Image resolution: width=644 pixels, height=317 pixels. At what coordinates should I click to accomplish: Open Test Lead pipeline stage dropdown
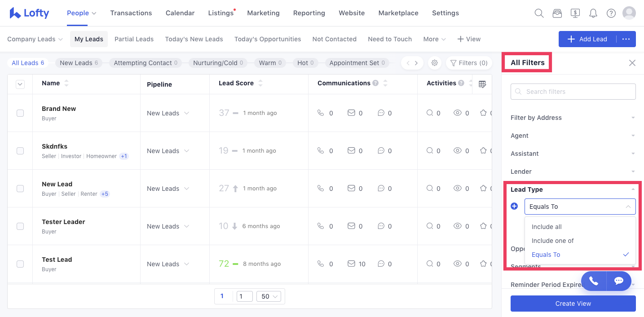pos(168,264)
